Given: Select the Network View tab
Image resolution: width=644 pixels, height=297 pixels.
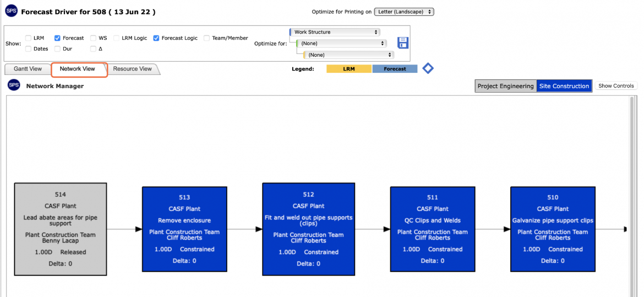Looking at the screenshot, I should [x=79, y=69].
